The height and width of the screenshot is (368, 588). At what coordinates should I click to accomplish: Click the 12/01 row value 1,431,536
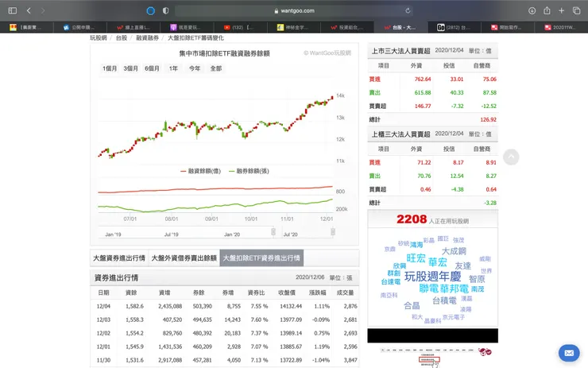[x=170, y=347]
